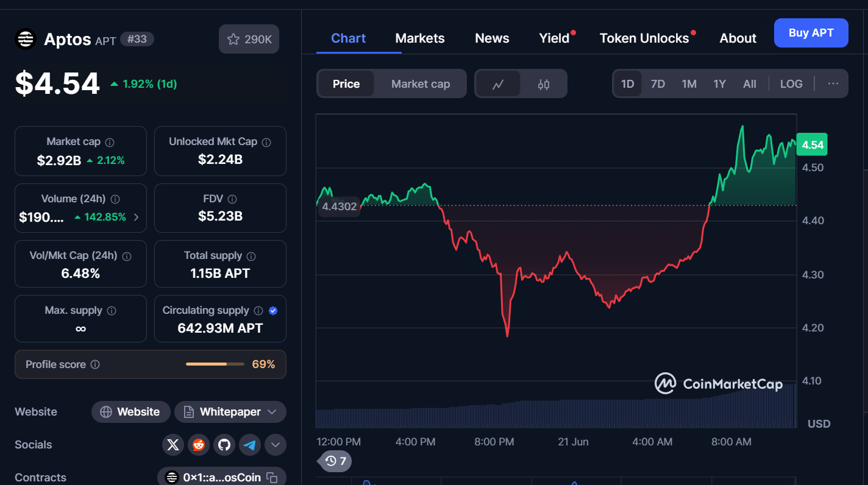Click the #33 rank badge
Screen dimensions: 868x485
137,39
